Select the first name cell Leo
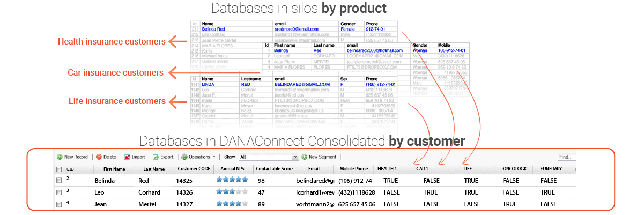Viewport: 644px width, 215px height. coord(99,193)
